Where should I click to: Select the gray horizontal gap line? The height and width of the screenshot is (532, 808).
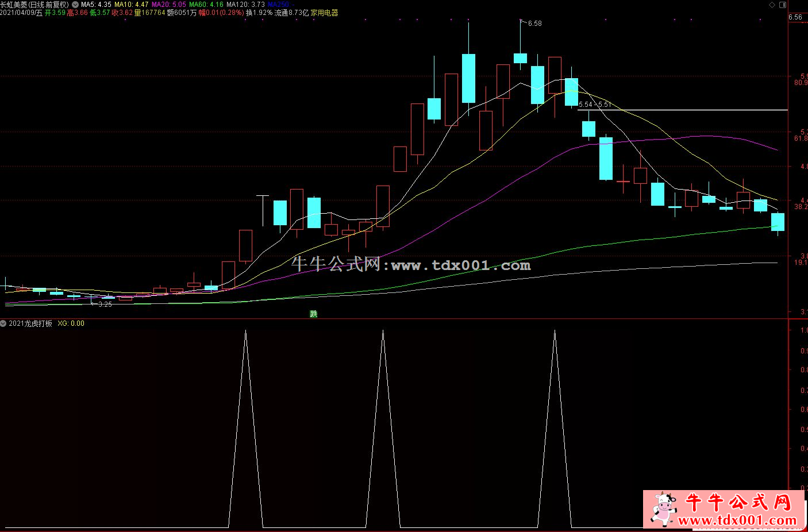click(x=683, y=110)
